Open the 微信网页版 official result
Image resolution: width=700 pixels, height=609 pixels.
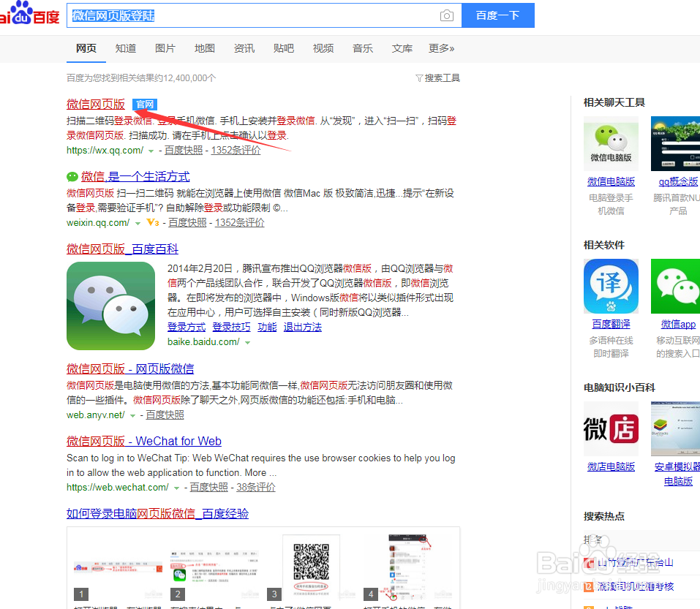pos(96,104)
